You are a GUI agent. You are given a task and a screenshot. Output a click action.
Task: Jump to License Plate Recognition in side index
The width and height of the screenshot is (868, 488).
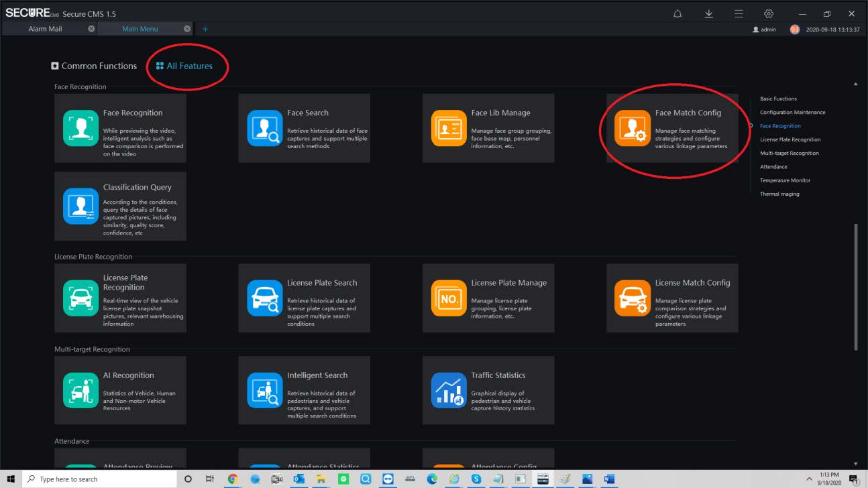pyautogui.click(x=790, y=139)
